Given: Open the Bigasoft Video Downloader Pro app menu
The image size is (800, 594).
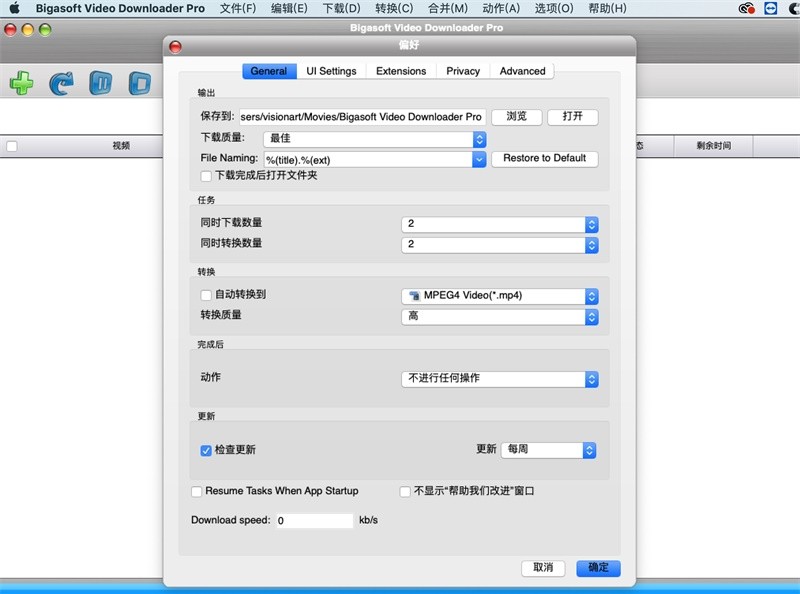Looking at the screenshot, I should point(120,8).
